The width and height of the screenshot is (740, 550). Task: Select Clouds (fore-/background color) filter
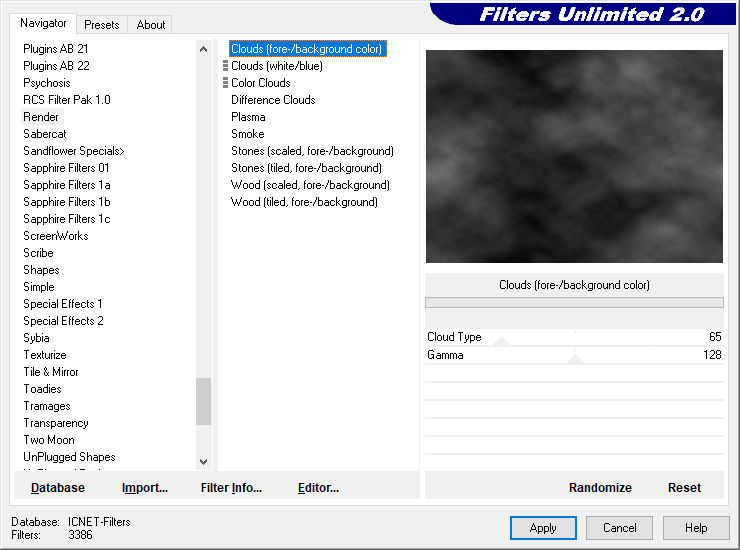click(308, 49)
